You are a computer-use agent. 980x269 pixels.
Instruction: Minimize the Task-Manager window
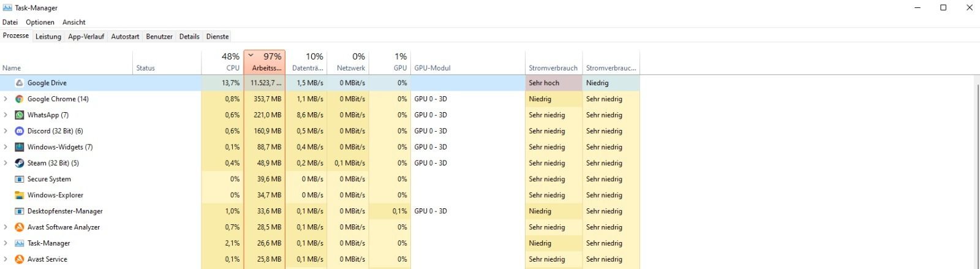918,8
